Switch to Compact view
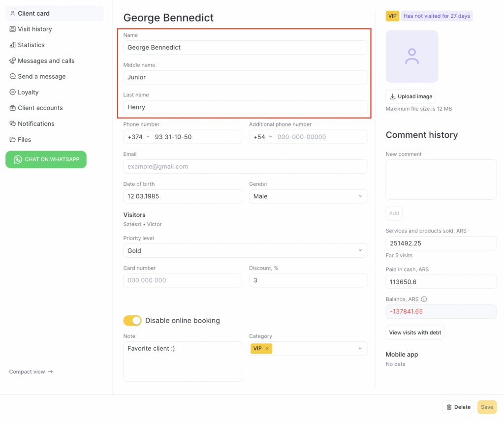 click(x=31, y=372)
